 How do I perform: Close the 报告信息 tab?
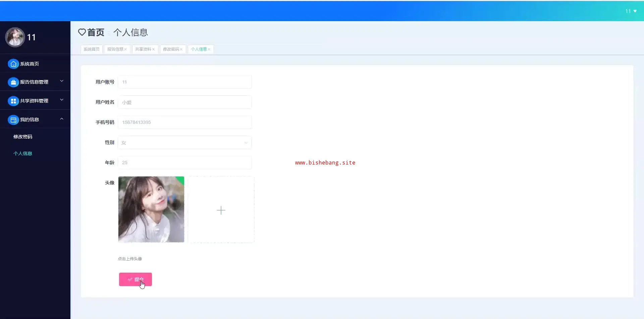click(126, 49)
